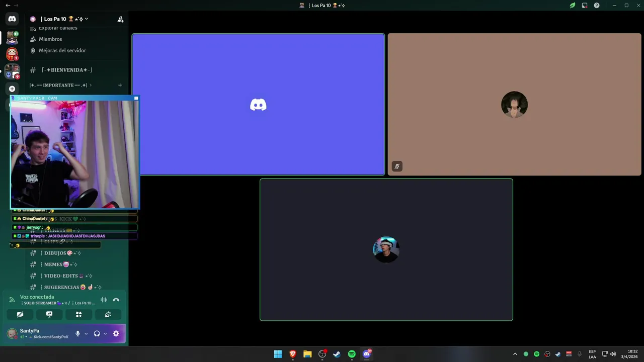The height and width of the screenshot is (362, 644).
Task: Click the Discord taskbar icon
Action: (367, 354)
